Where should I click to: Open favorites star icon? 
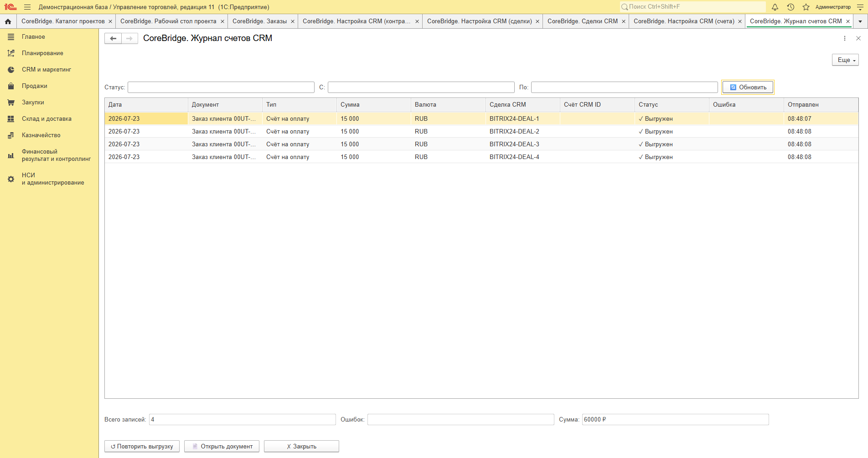click(806, 7)
